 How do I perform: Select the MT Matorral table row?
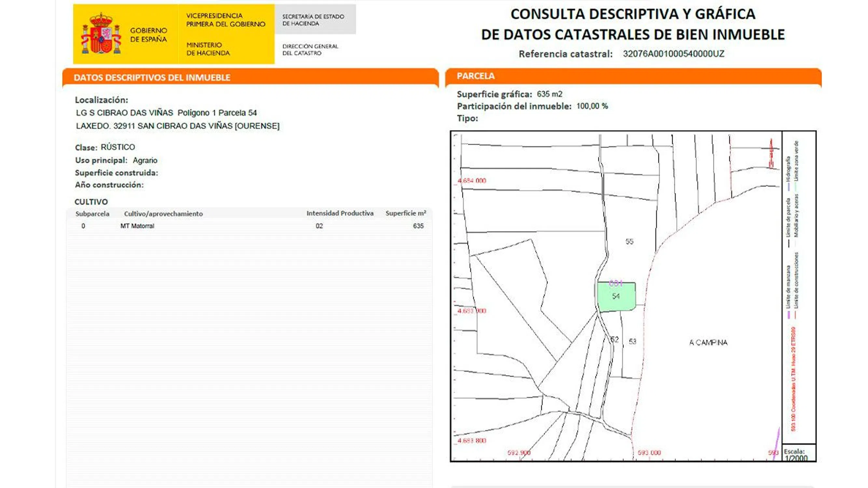click(137, 226)
